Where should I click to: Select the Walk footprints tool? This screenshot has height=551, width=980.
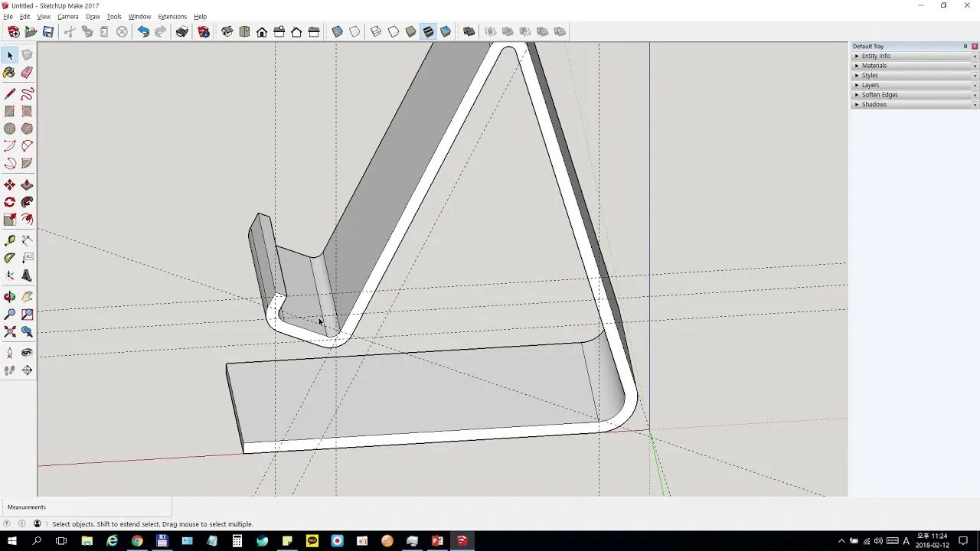(x=9, y=370)
